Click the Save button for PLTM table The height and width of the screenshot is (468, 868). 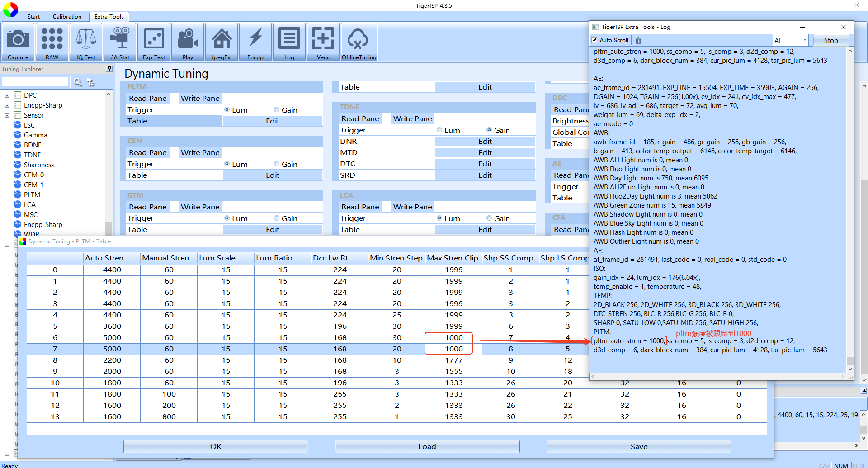click(639, 446)
